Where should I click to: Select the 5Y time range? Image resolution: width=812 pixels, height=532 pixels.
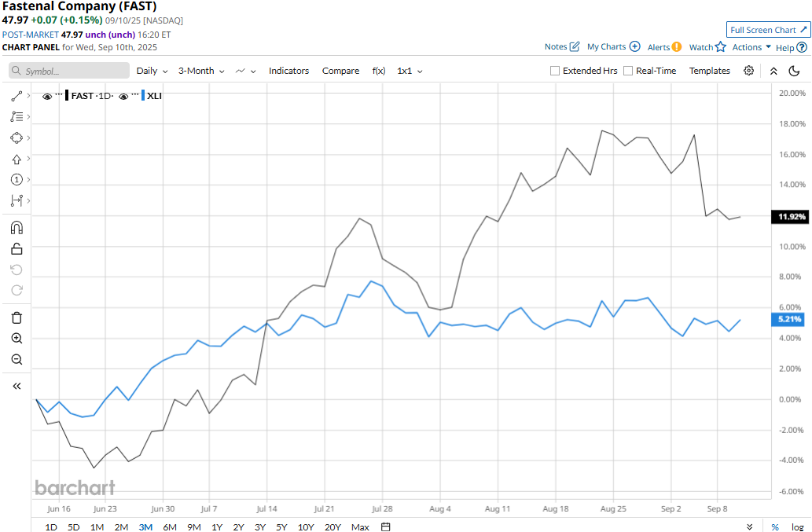(281, 526)
